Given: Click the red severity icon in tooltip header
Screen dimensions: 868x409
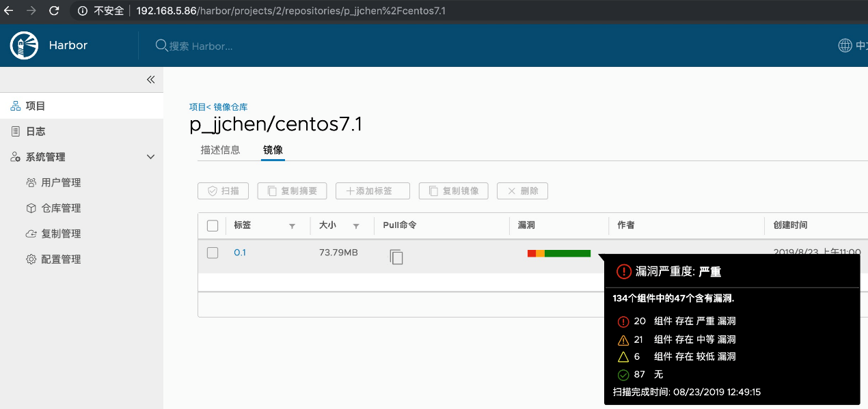Looking at the screenshot, I should pyautogui.click(x=623, y=272).
